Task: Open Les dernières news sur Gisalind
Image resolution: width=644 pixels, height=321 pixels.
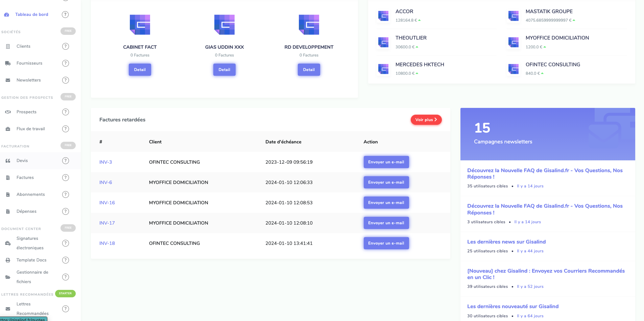Action: pos(506,242)
